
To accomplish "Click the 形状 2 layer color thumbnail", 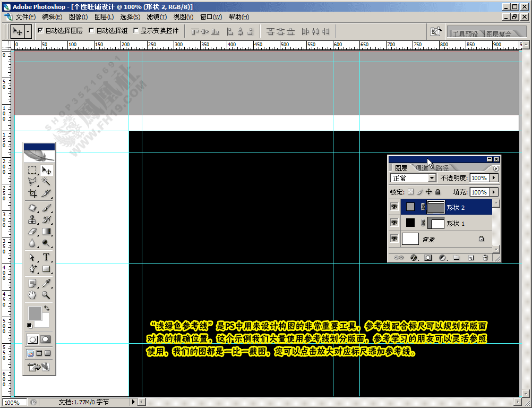I will (x=410, y=207).
